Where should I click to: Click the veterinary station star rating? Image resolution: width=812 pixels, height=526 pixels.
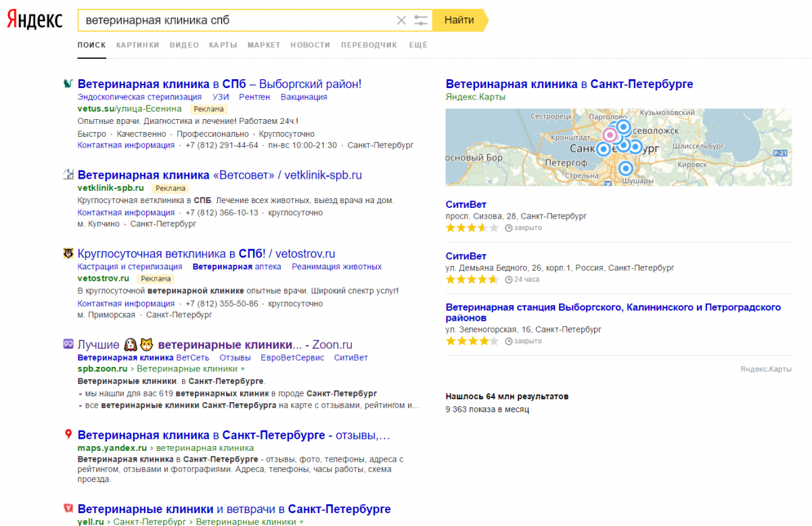pyautogui.click(x=472, y=341)
